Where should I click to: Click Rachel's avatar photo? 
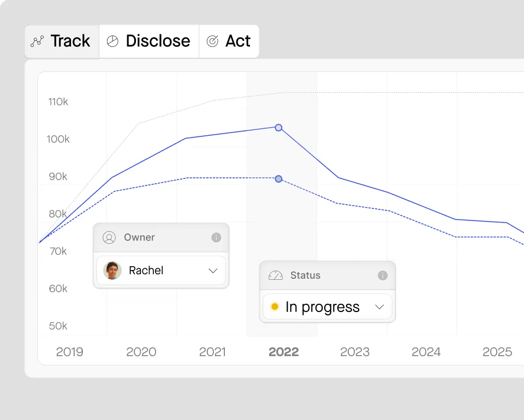pos(112,271)
